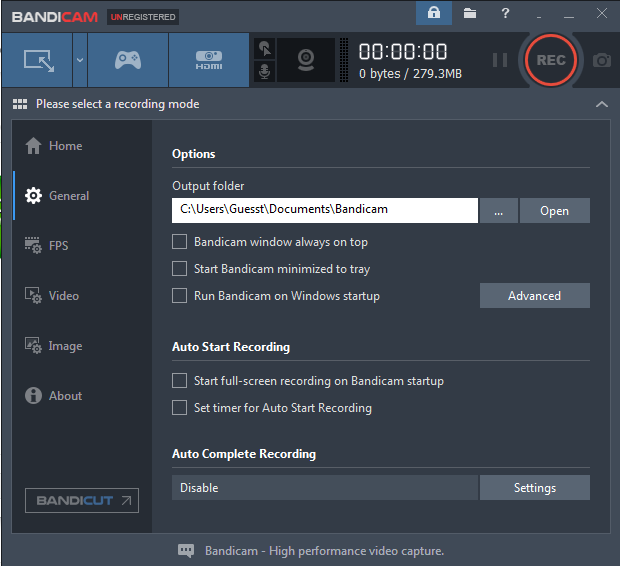
Task: Toggle microphone recording icon
Action: 265,72
